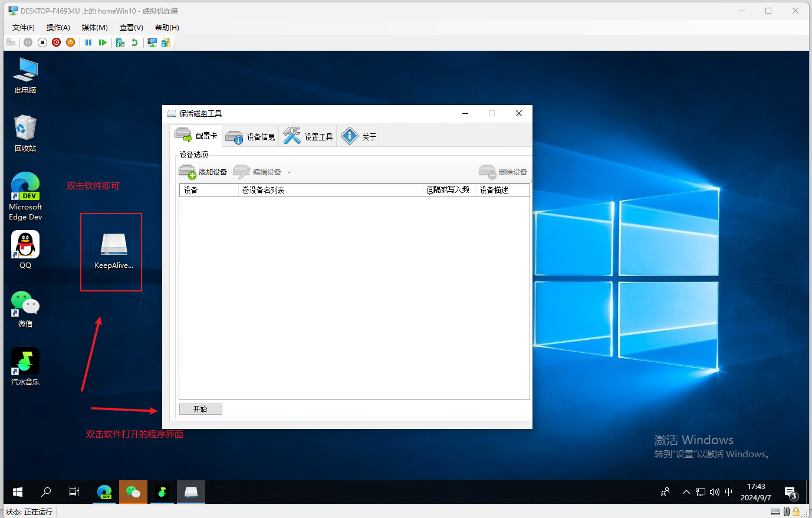
Task: Open the notification center icon
Action: [791, 492]
